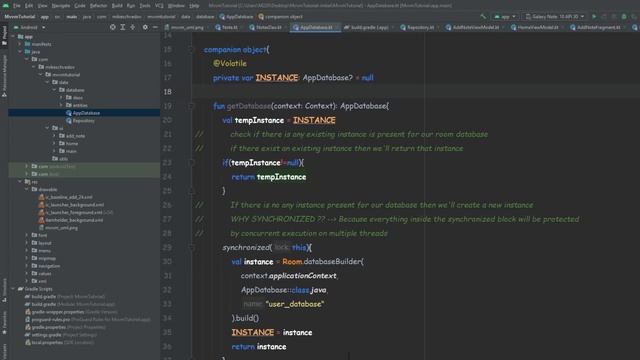This screenshot has height=360, width=640.
Task: Click the Android Studio logo icon
Action: click(6, 6)
